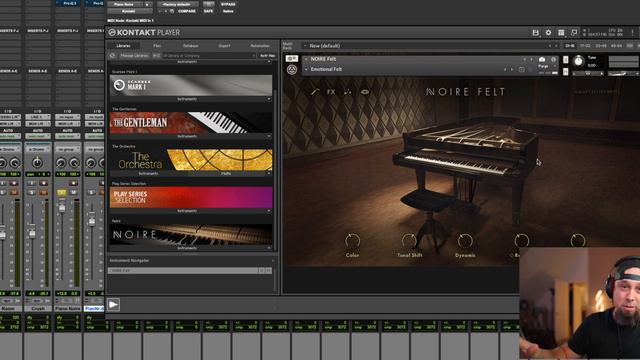Screen dimensions: 640x360
Task: Select Scarbee Mark I library banner
Action: [x=191, y=85]
